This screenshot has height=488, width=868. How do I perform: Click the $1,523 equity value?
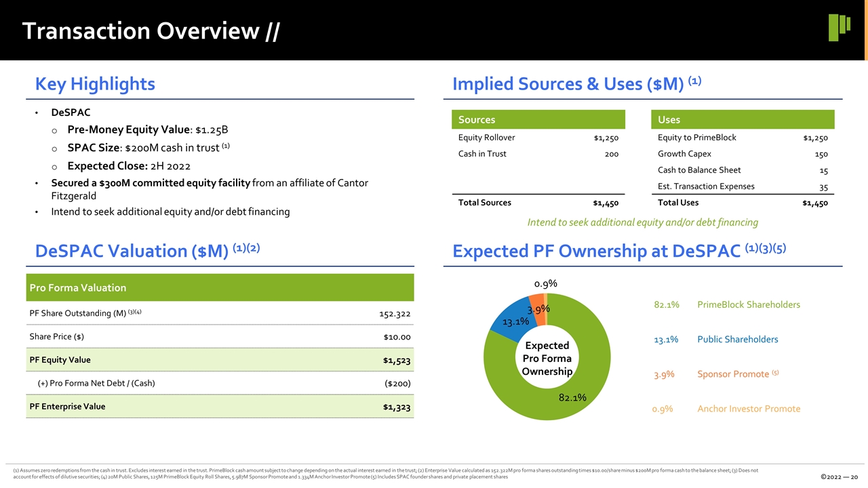[397, 361]
